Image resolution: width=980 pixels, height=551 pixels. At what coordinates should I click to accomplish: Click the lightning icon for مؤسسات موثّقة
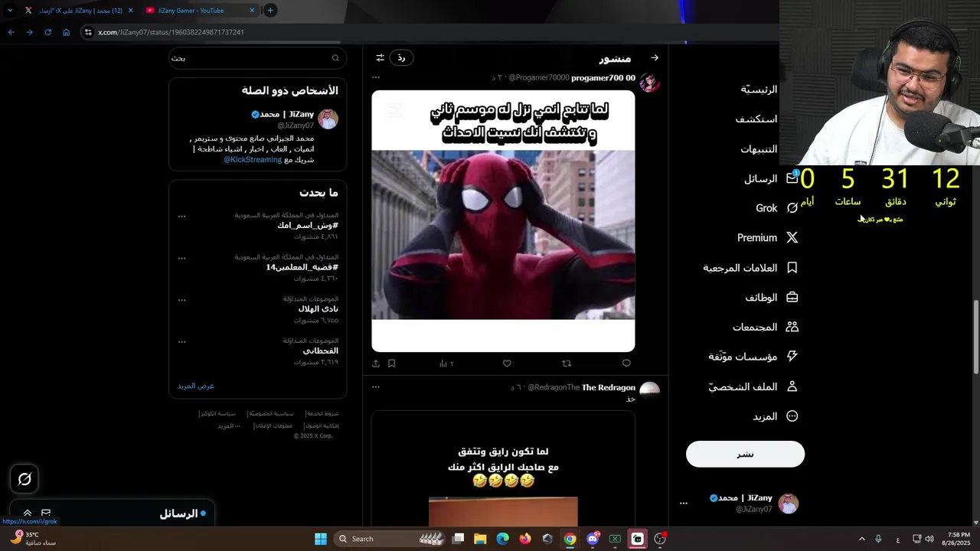tap(792, 357)
